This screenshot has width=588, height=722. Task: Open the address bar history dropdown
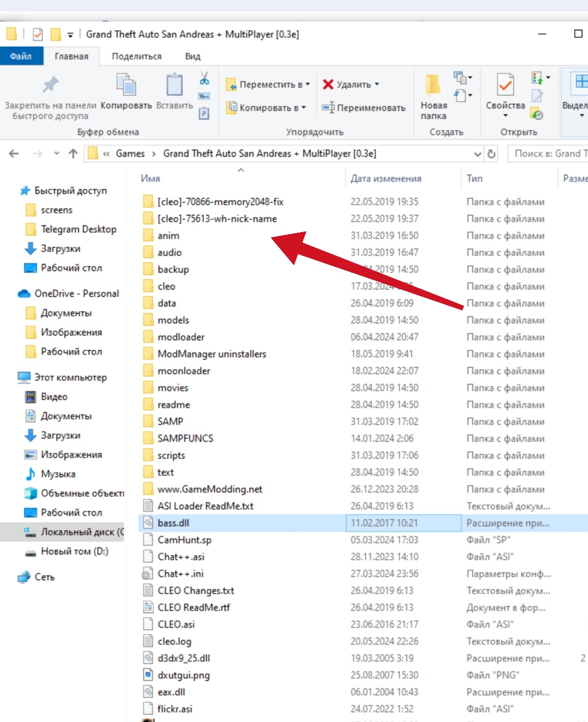(477, 154)
